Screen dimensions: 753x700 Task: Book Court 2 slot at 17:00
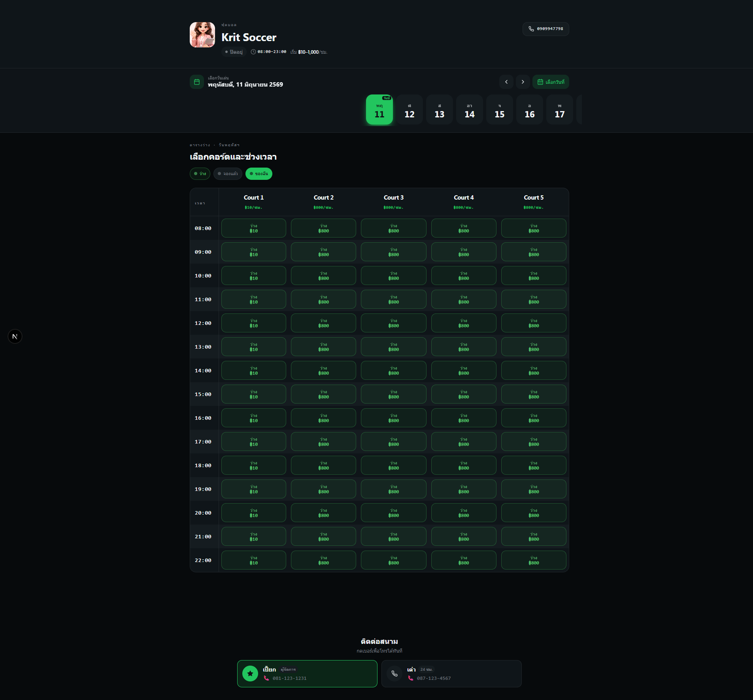tap(324, 442)
